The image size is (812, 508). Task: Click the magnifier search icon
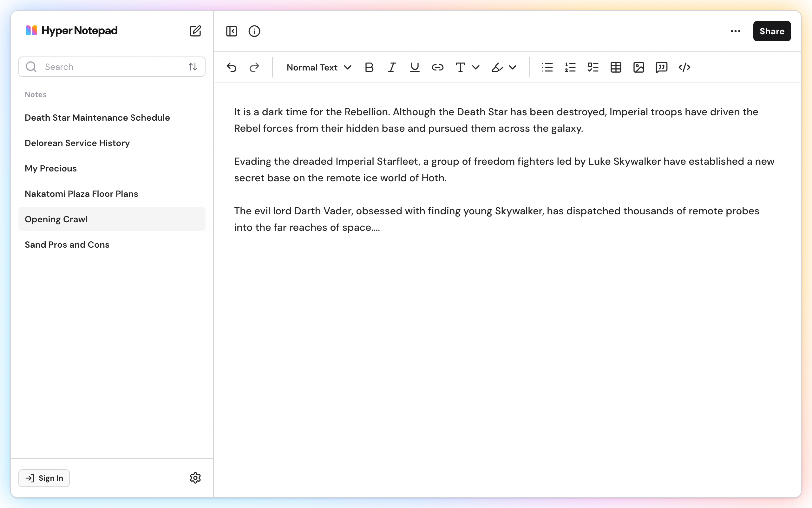point(31,67)
